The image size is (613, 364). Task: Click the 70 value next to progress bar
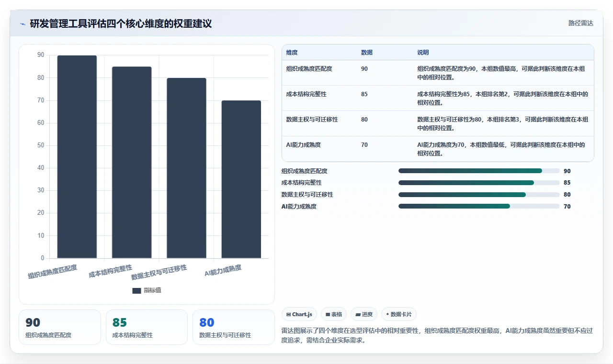click(x=567, y=207)
